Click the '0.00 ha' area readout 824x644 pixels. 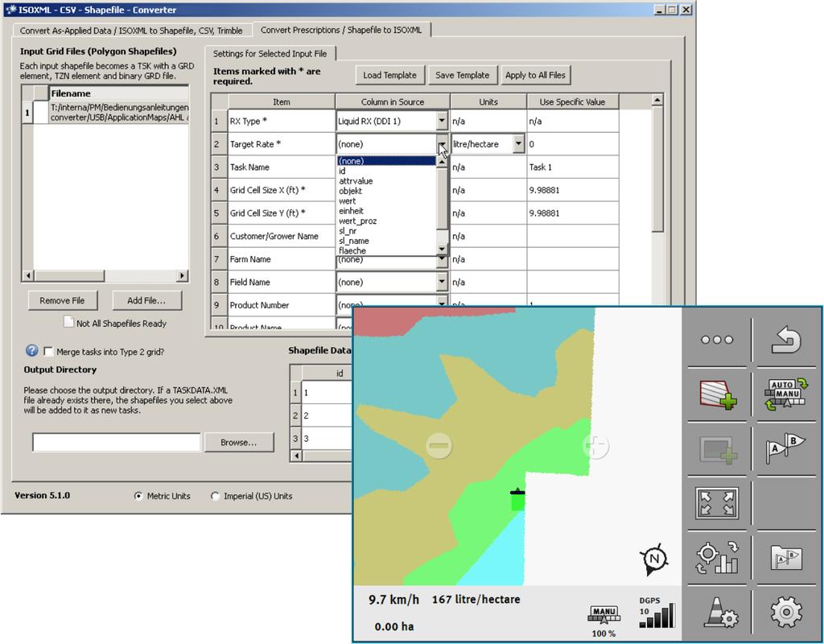tap(394, 626)
